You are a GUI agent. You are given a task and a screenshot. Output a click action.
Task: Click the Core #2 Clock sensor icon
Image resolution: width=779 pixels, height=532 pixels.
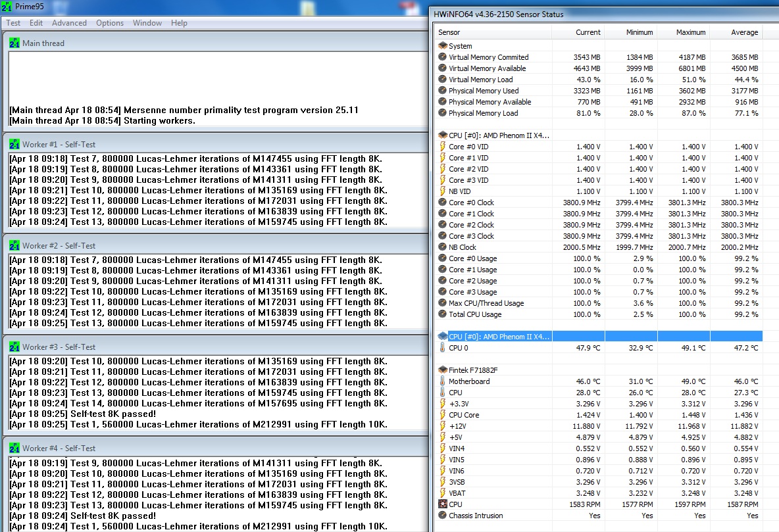pos(443,224)
